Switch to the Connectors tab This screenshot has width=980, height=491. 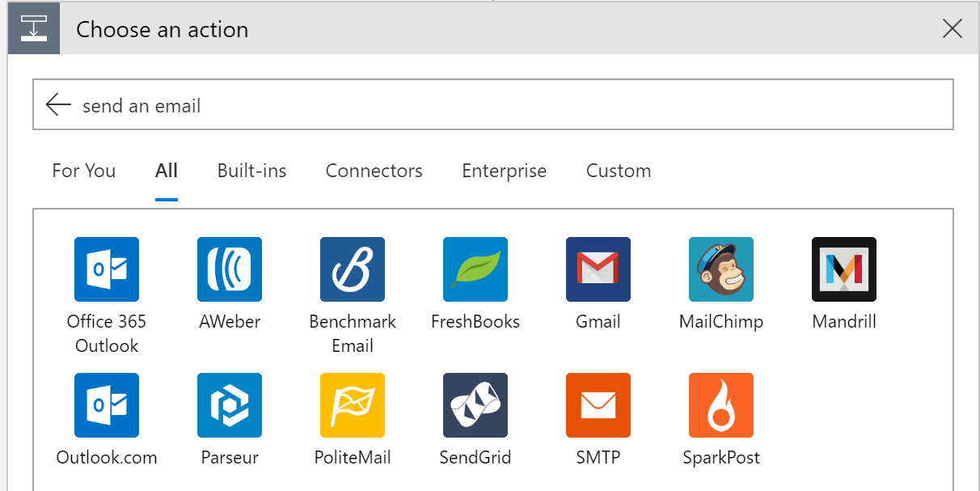click(374, 171)
